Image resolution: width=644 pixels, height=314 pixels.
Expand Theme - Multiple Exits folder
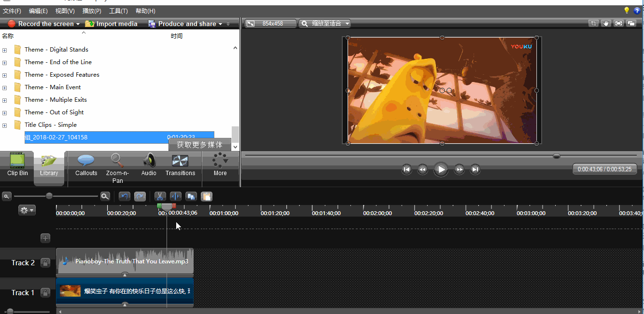point(5,100)
